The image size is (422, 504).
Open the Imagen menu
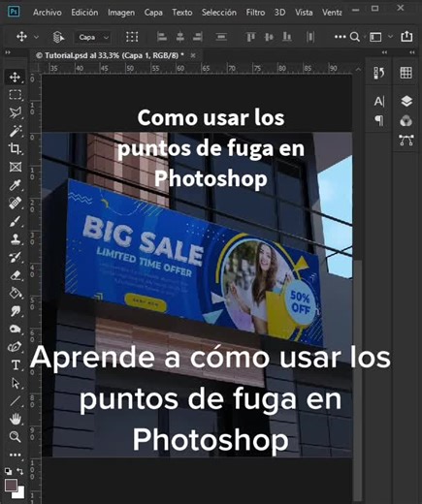pos(121,13)
